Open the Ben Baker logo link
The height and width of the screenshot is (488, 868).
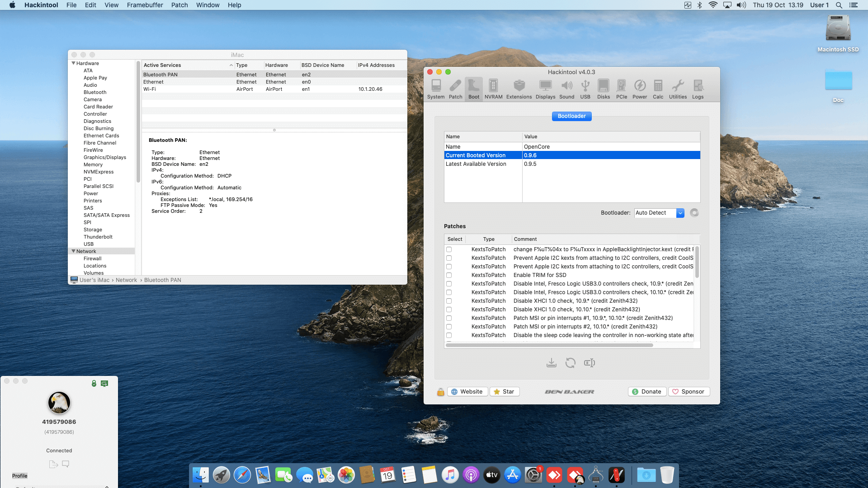coord(570,392)
